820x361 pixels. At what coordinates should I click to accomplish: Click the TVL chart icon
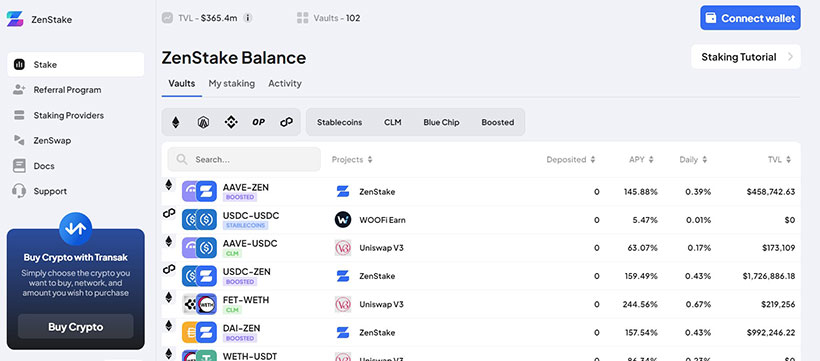pos(167,18)
